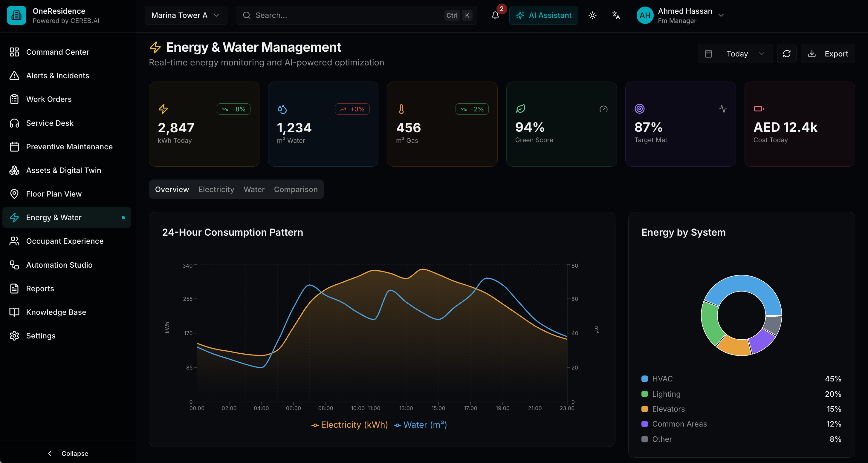The height and width of the screenshot is (463, 868).
Task: Toggle light/dark theme sun icon
Action: 592,16
